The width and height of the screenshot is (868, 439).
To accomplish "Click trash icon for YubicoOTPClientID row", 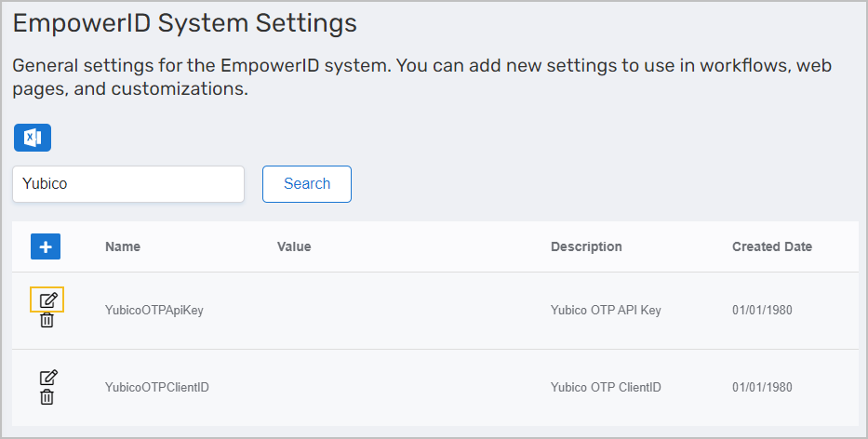I will pyautogui.click(x=47, y=397).
